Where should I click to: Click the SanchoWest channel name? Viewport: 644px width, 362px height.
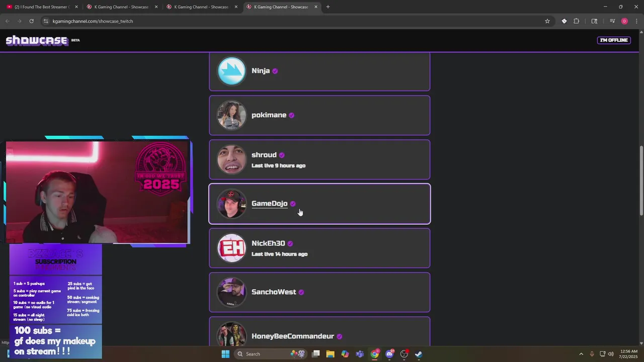pos(274,292)
